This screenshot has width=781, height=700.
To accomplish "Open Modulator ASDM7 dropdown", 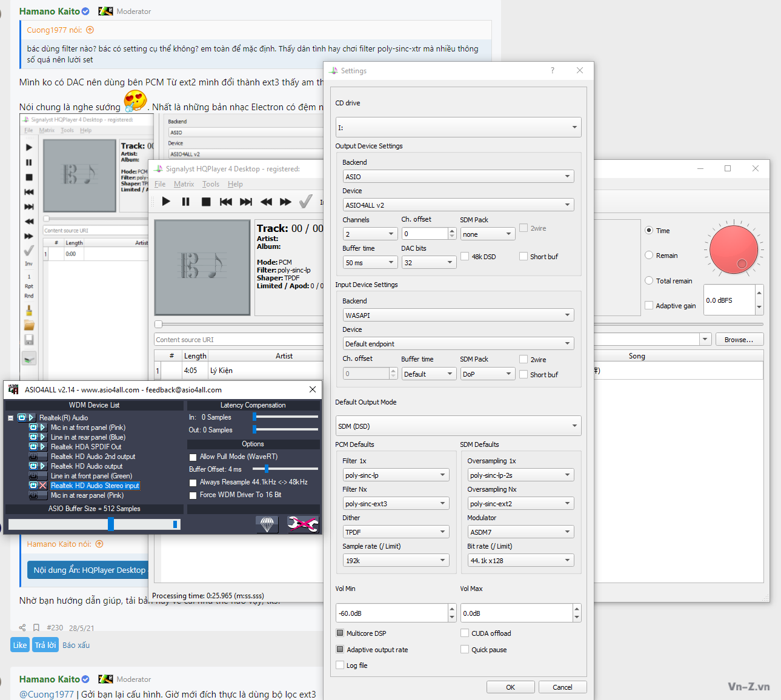I will click(x=520, y=532).
